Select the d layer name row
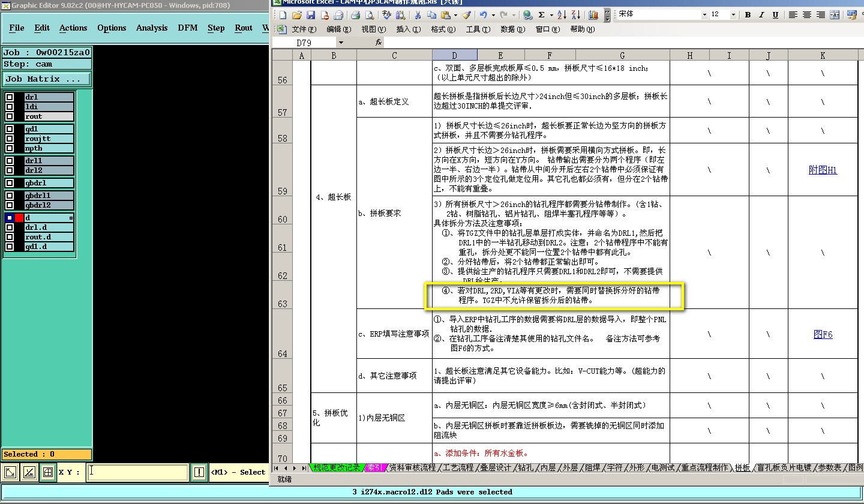Image resolution: width=864 pixels, height=504 pixels. point(49,218)
